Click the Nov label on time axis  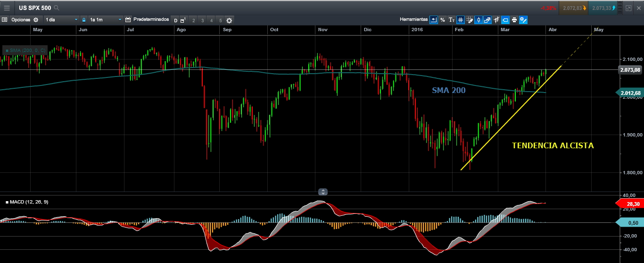pos(322,29)
